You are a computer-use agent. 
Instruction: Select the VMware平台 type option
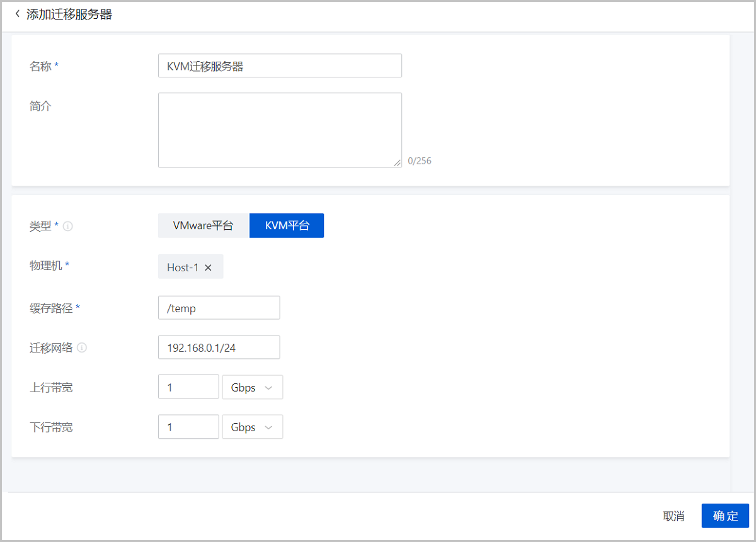point(203,225)
